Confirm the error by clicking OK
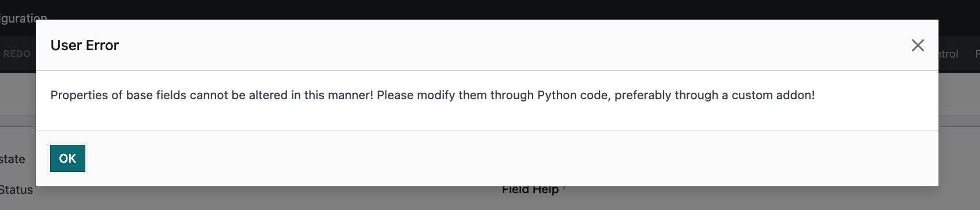This screenshot has width=980, height=210. [67, 158]
